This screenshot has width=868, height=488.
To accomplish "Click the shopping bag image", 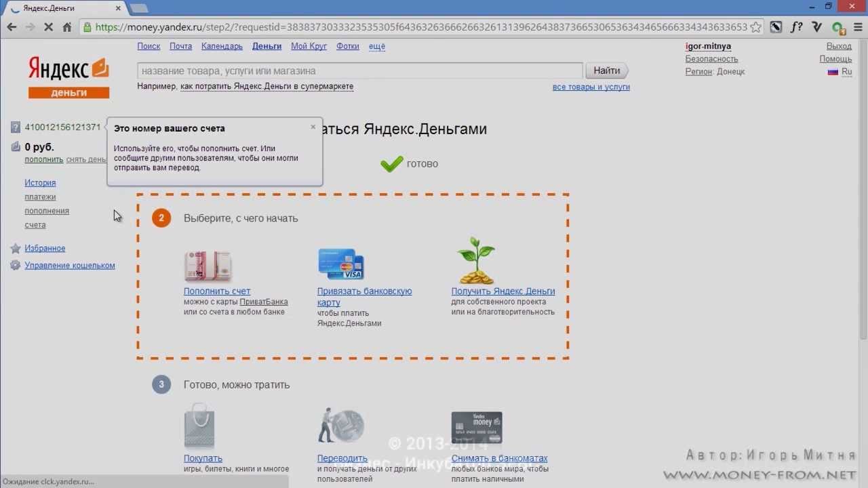I will coord(199,426).
